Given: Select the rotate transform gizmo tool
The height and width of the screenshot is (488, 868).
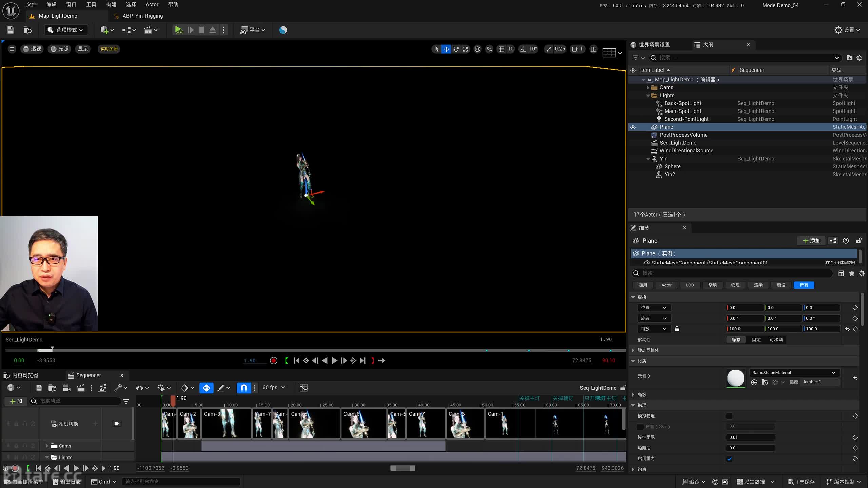Looking at the screenshot, I should pos(456,49).
